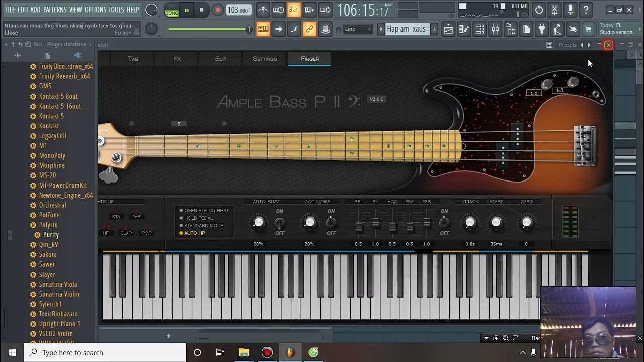
Task: Open the piano roll view
Action: (x=464, y=29)
